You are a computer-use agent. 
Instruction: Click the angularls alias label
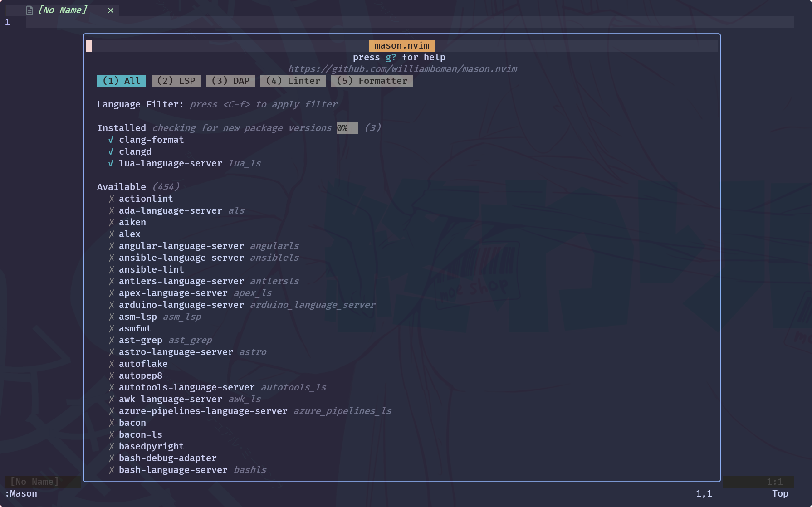(274, 246)
